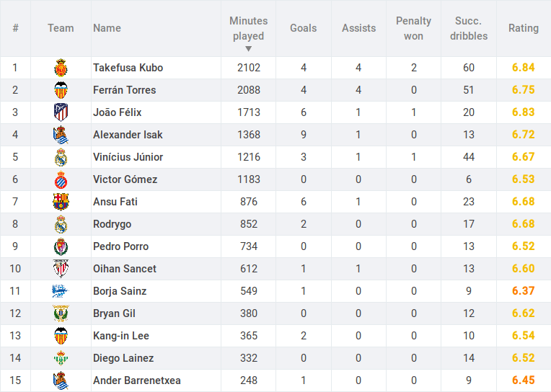Viewport: 551px width, 392px height.
Task: Click Victor Gómez's Espanyol crest
Action: pos(61,179)
